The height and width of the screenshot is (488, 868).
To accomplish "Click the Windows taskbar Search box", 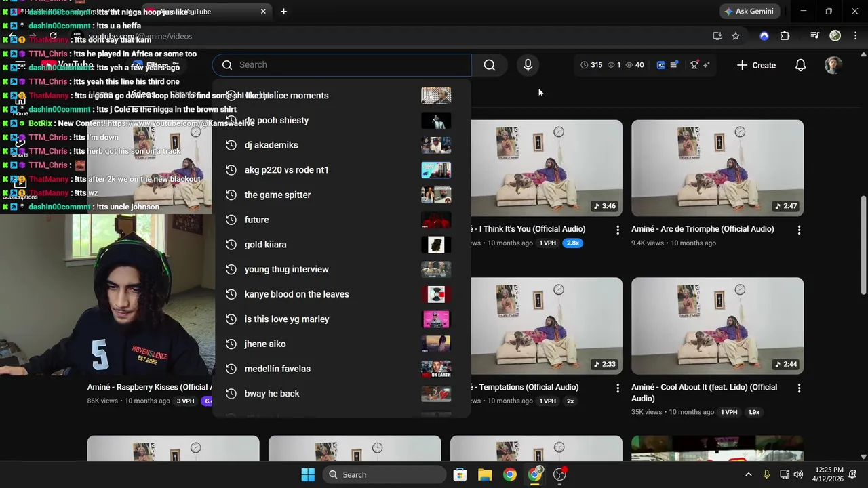I will 384,474.
